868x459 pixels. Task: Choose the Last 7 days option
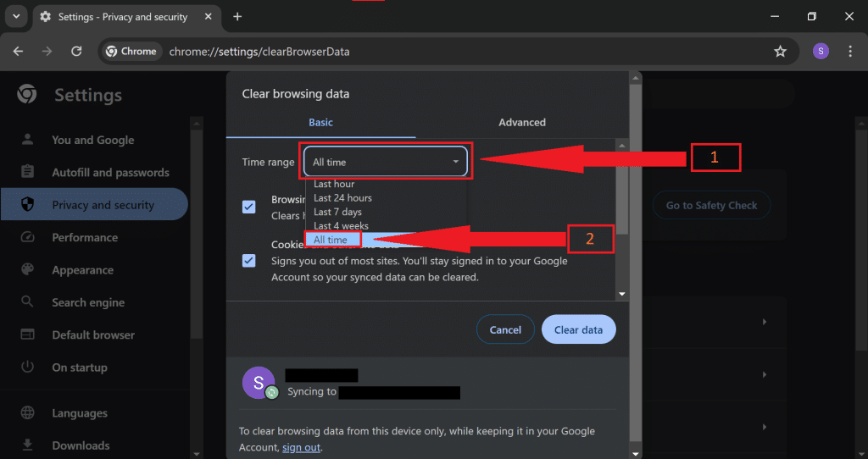tap(337, 212)
